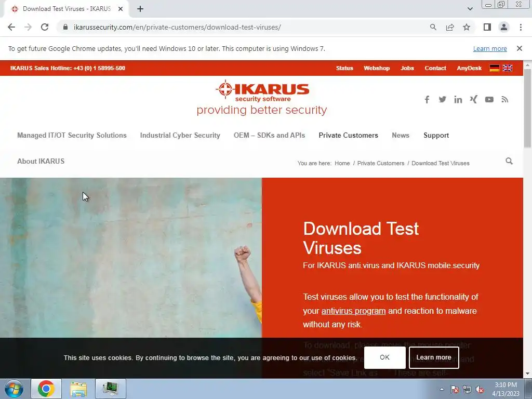
Task: Go to Private Customers in the breadcrumb
Action: pos(381,163)
